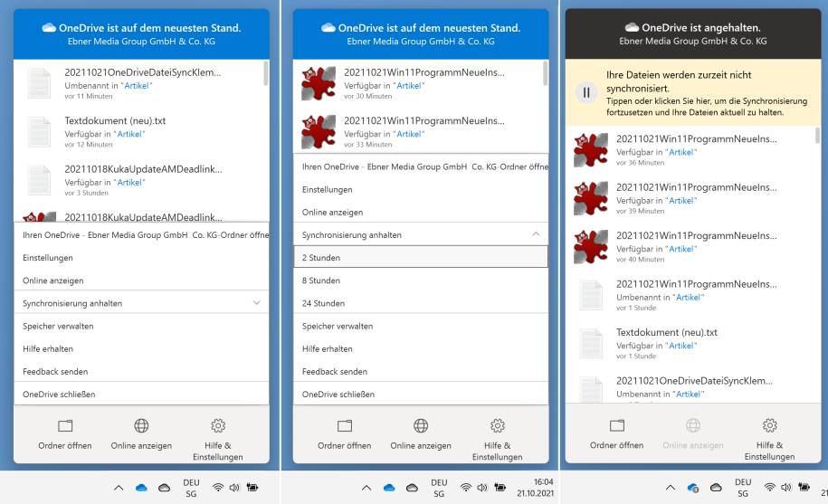Click the middle panel's file list scrollbar
The image size is (828, 504).
click(x=545, y=73)
